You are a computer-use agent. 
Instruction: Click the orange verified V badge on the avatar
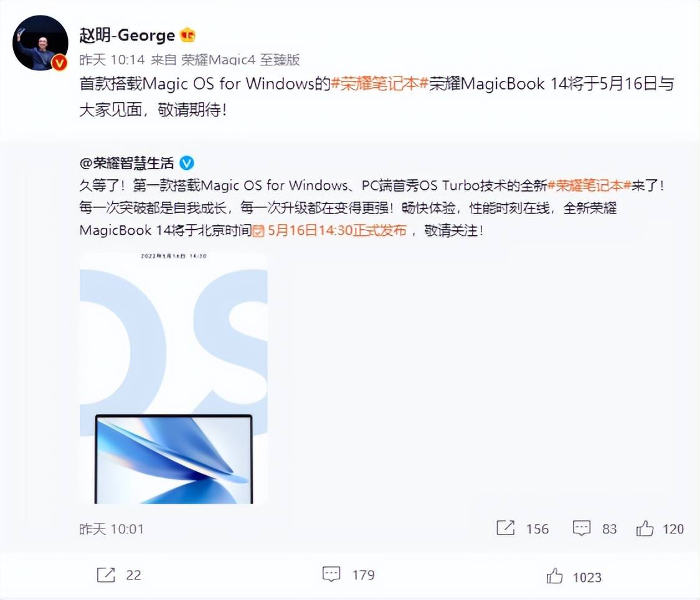point(59,63)
